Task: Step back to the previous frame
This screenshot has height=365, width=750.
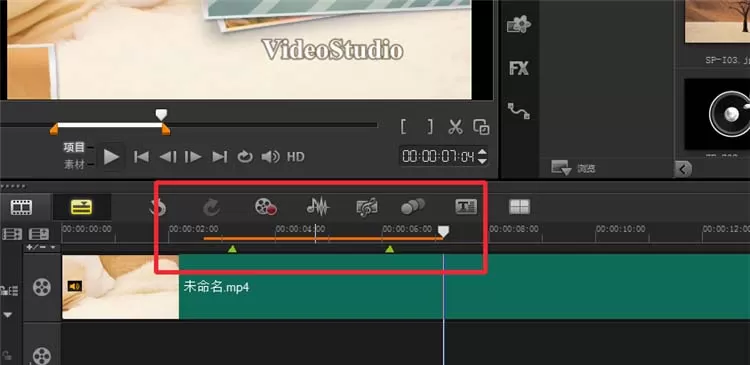Action: click(x=168, y=156)
